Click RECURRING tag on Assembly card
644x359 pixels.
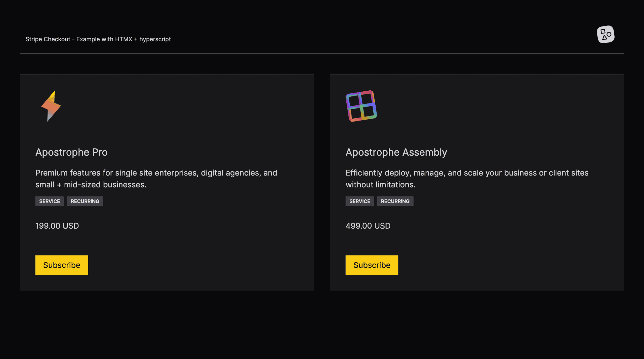[395, 201]
